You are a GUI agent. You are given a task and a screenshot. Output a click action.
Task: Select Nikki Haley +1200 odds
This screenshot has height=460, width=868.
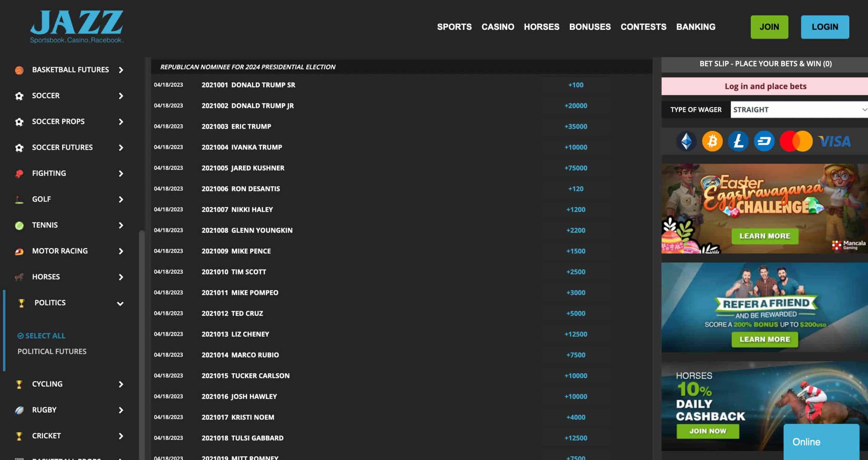576,210
